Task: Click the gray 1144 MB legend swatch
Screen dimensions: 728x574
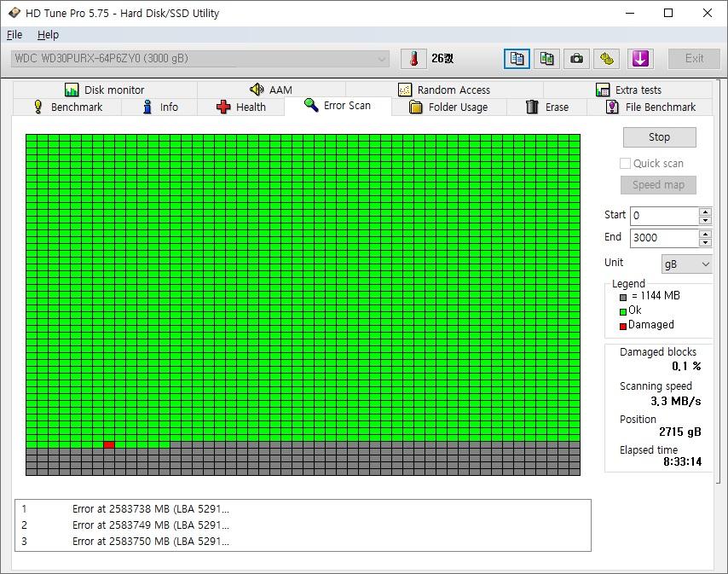Action: (623, 297)
